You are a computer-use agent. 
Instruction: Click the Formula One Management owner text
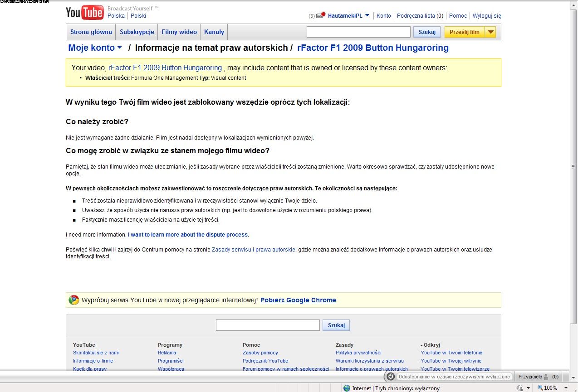coord(164,78)
